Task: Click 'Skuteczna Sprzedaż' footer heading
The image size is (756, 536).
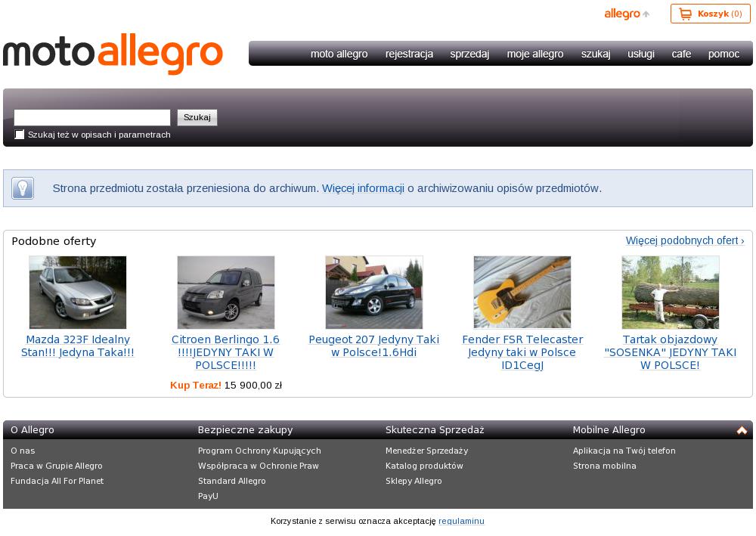Action: (435, 430)
